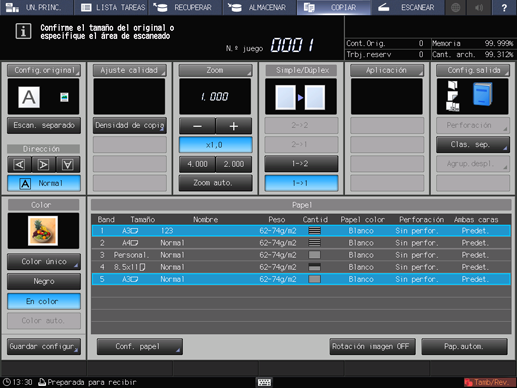Screen dimensions: 517x388
Task: Expand the Ajuste calidad menu
Action: click(129, 70)
